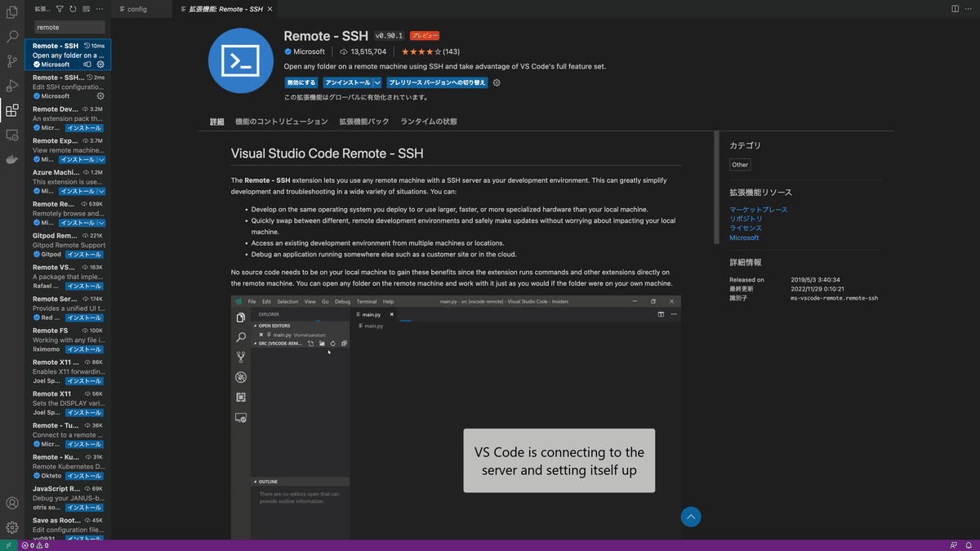Select the Remote Server extension by Red Hat
Image resolution: width=980 pixels, height=551 pixels.
pyautogui.click(x=68, y=306)
